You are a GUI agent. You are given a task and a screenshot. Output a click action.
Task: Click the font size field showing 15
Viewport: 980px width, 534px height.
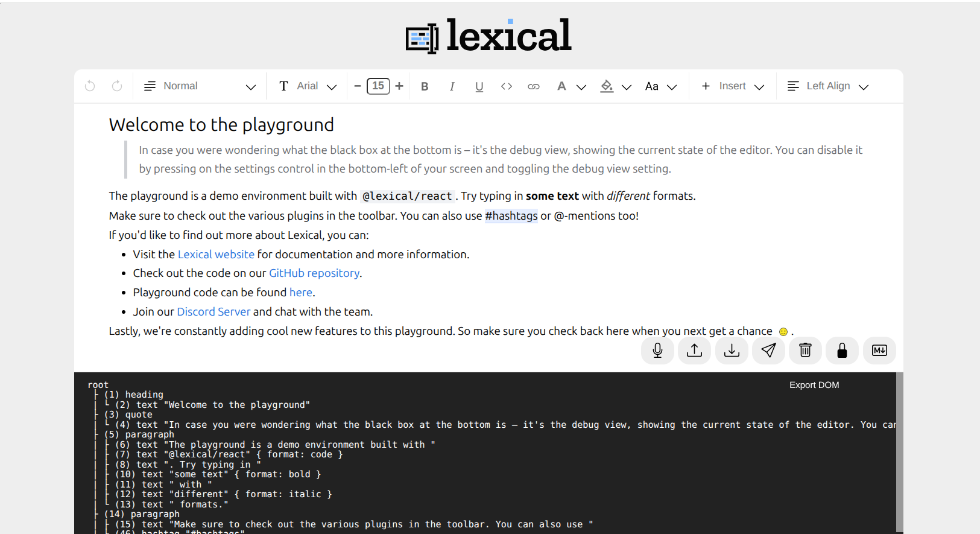pos(378,86)
